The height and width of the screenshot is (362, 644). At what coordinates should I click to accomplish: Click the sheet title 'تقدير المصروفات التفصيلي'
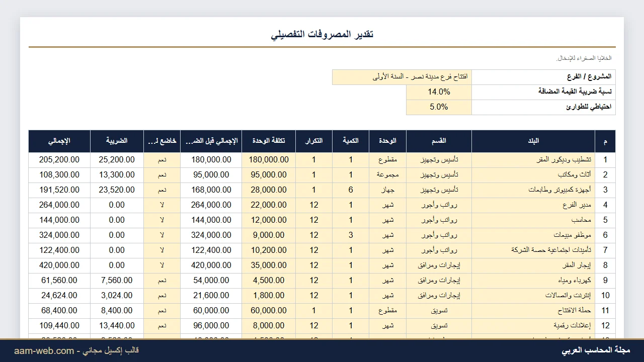[322, 35]
